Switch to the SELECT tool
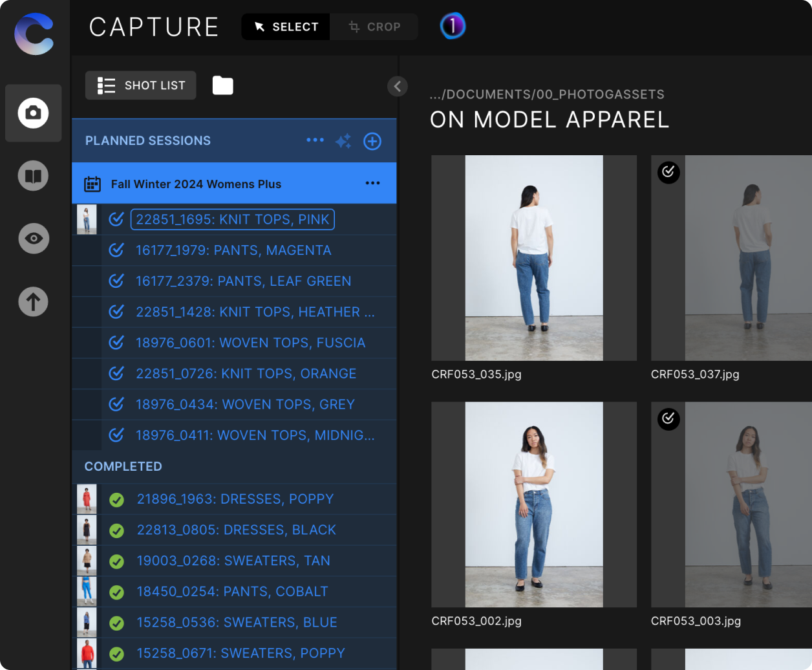The height and width of the screenshot is (670, 812). (x=285, y=27)
